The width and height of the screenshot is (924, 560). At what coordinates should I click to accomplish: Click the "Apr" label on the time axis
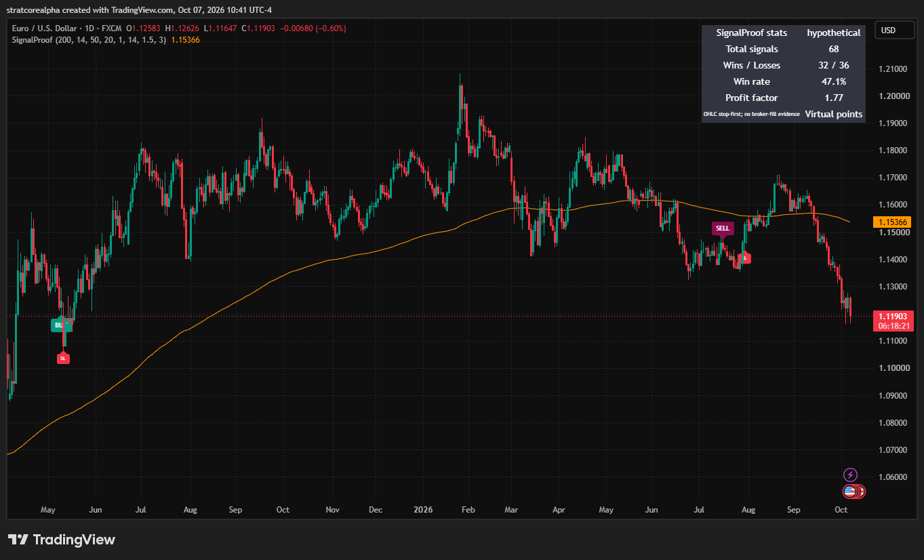point(559,509)
